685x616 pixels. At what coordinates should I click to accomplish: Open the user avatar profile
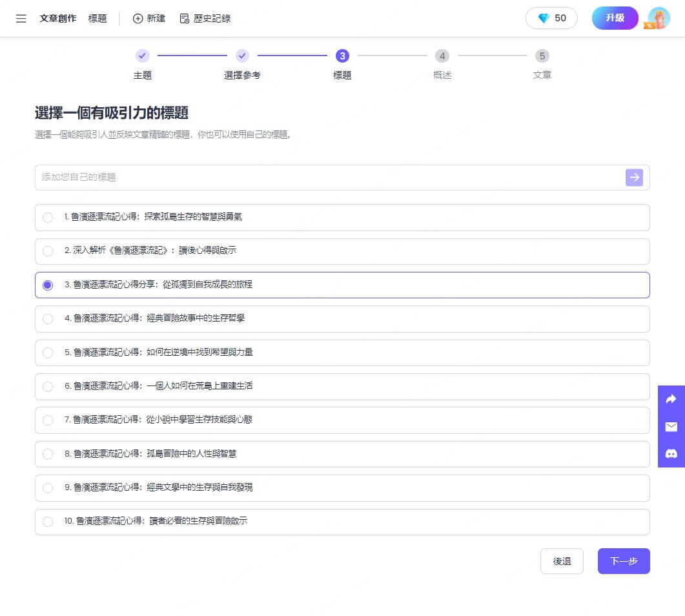pyautogui.click(x=659, y=18)
